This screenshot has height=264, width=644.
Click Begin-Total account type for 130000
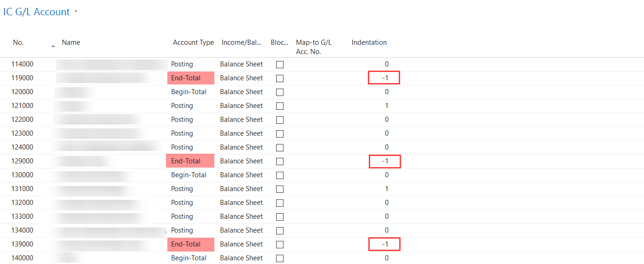(x=189, y=175)
